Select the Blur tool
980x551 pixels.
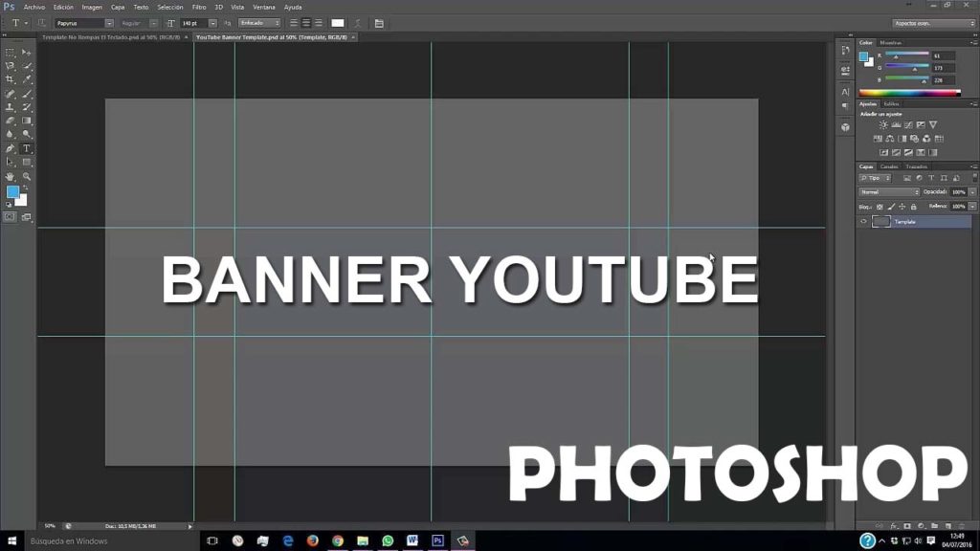coord(10,134)
